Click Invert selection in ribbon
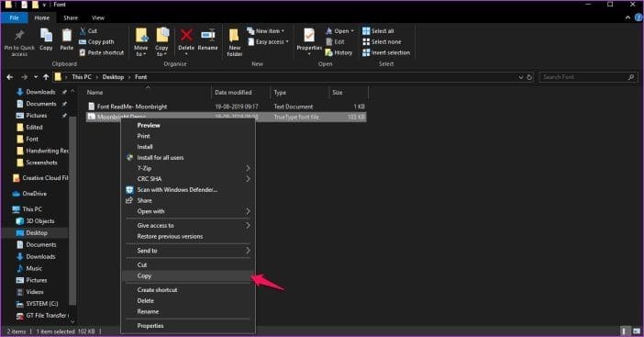The image size is (644, 337). [x=386, y=52]
